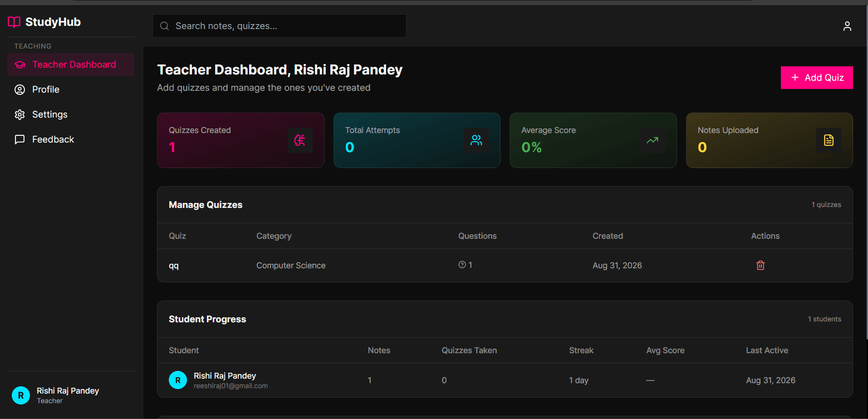Click the reeshiraj01@gmail.com email

coord(230,386)
